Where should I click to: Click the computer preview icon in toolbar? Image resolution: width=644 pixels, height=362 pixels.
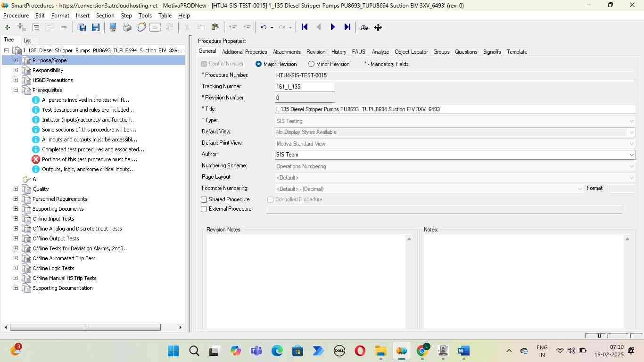tap(113, 27)
